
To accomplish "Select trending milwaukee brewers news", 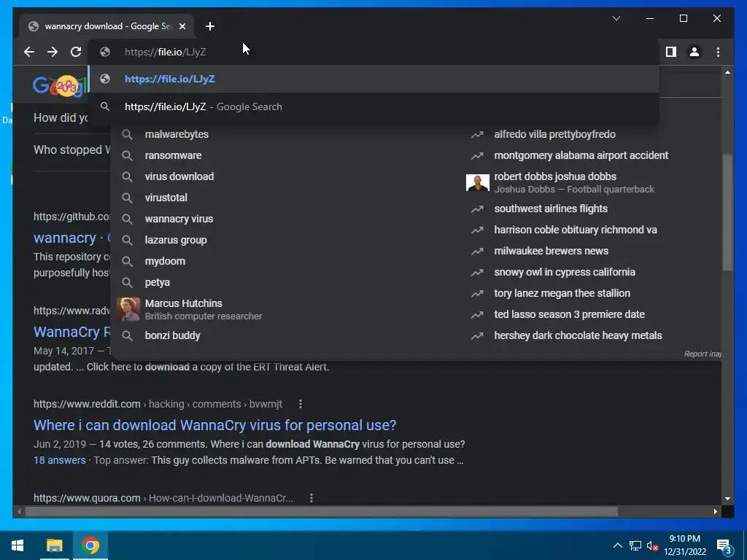I will tap(551, 251).
